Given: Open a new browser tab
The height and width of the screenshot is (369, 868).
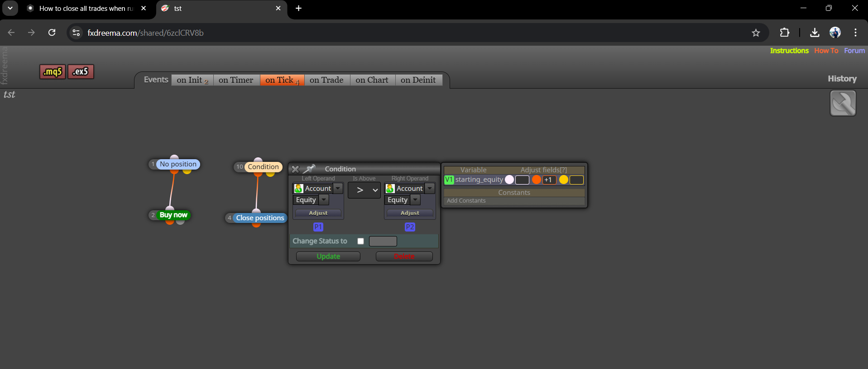Looking at the screenshot, I should pos(298,8).
